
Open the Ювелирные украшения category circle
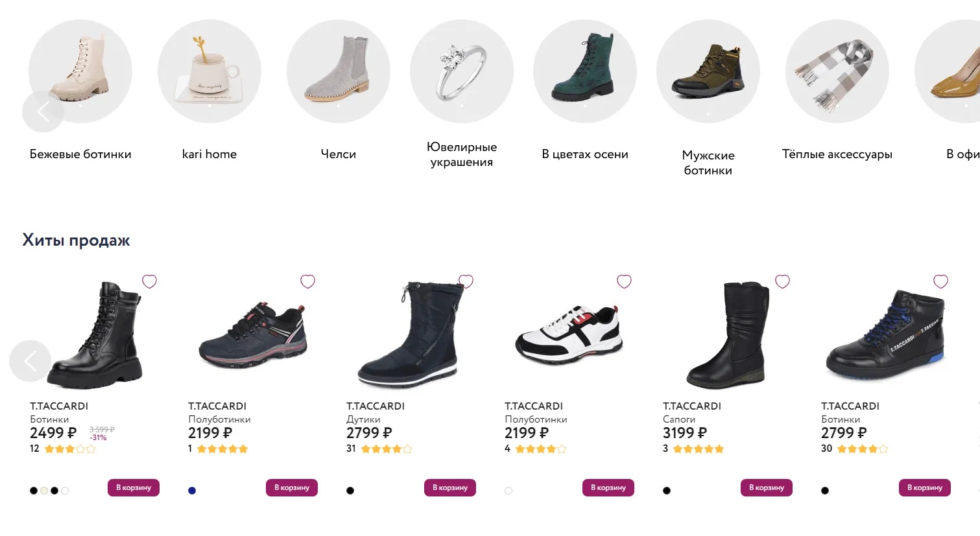(461, 71)
